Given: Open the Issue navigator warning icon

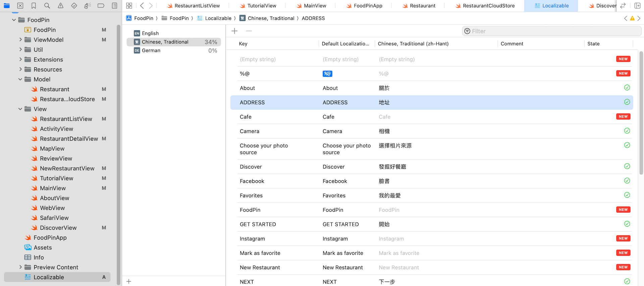Looking at the screenshot, I should coord(60,6).
